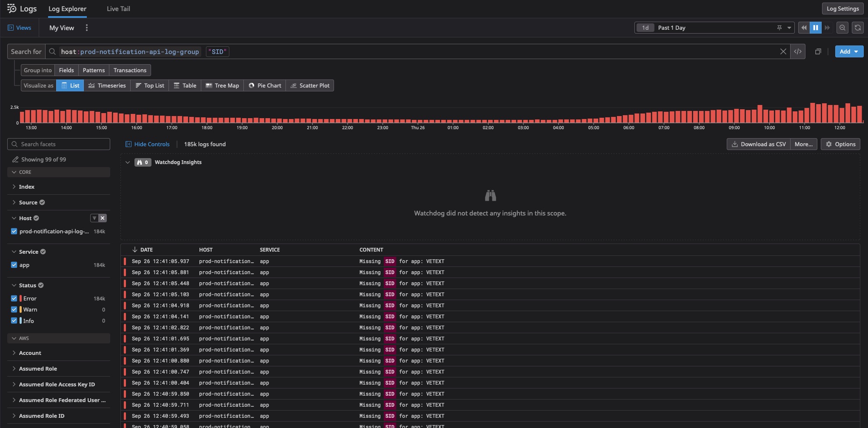Toggle the Error status checkbox
The width and height of the screenshot is (868, 428).
(14, 298)
